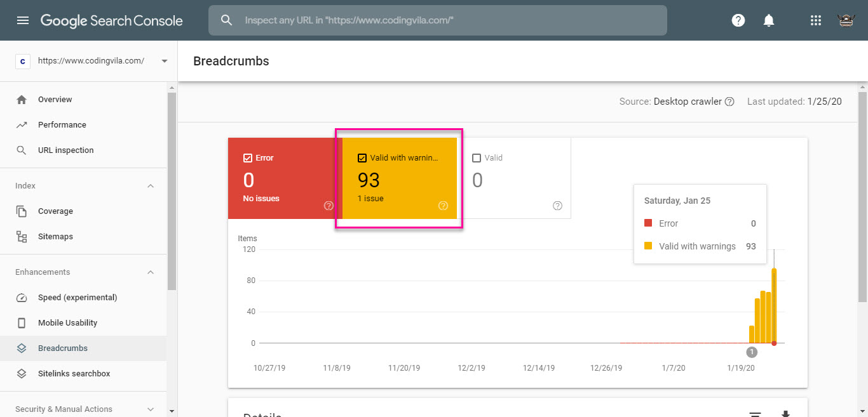This screenshot has width=868, height=417.
Task: Open the notifications bell
Action: pyautogui.click(x=769, y=20)
